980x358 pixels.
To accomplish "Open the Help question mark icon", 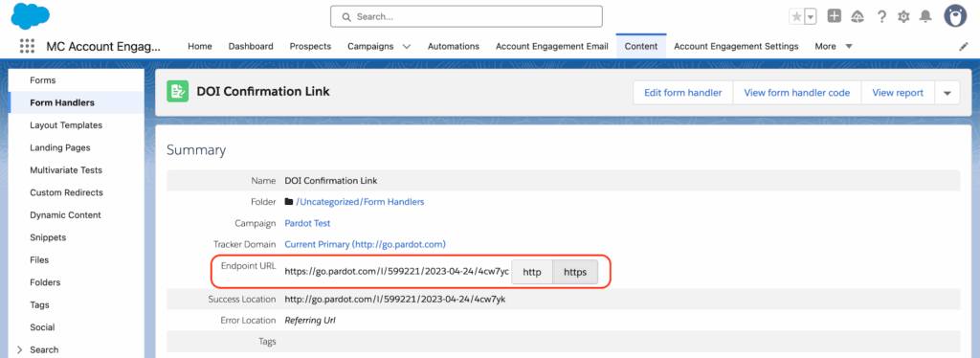I will [x=881, y=17].
